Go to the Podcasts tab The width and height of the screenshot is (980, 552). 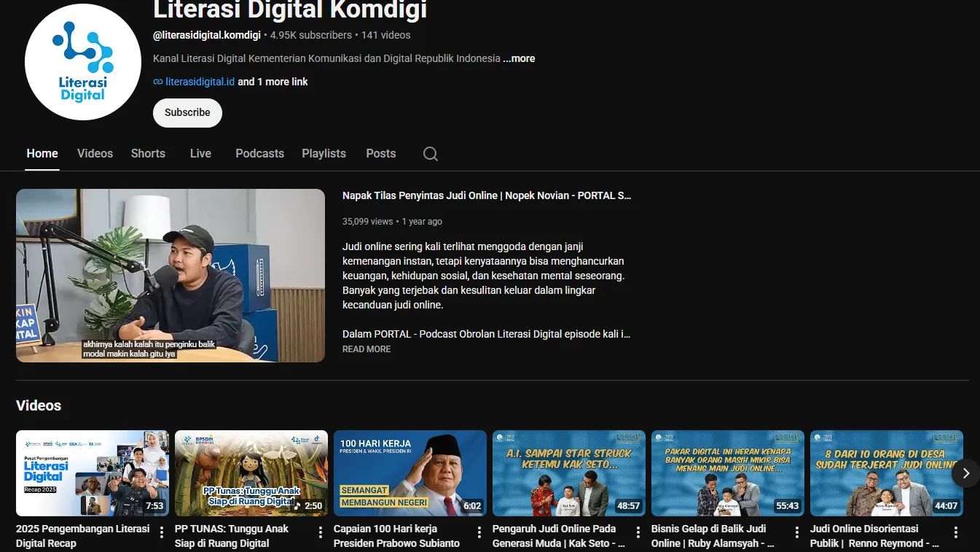259,153
